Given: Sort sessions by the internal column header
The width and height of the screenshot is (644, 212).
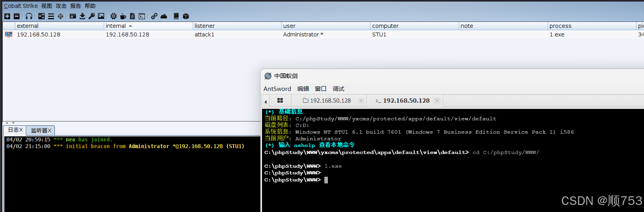Looking at the screenshot, I should click(148, 26).
